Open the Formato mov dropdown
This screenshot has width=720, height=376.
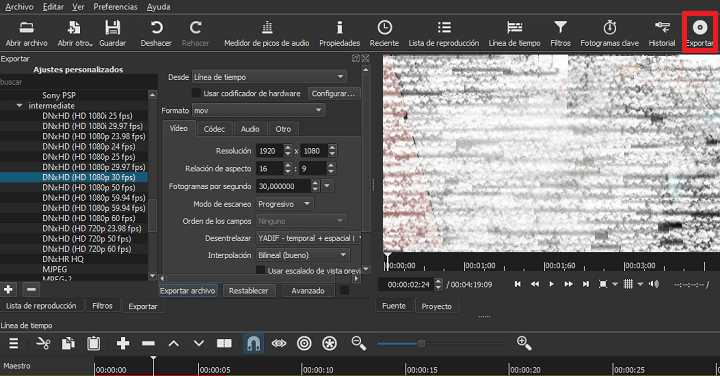point(259,110)
